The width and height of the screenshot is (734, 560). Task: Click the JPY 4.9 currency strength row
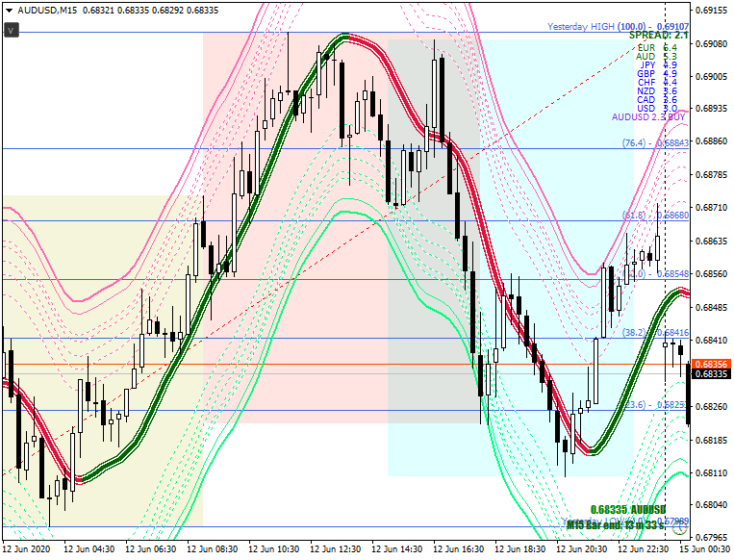(659, 65)
